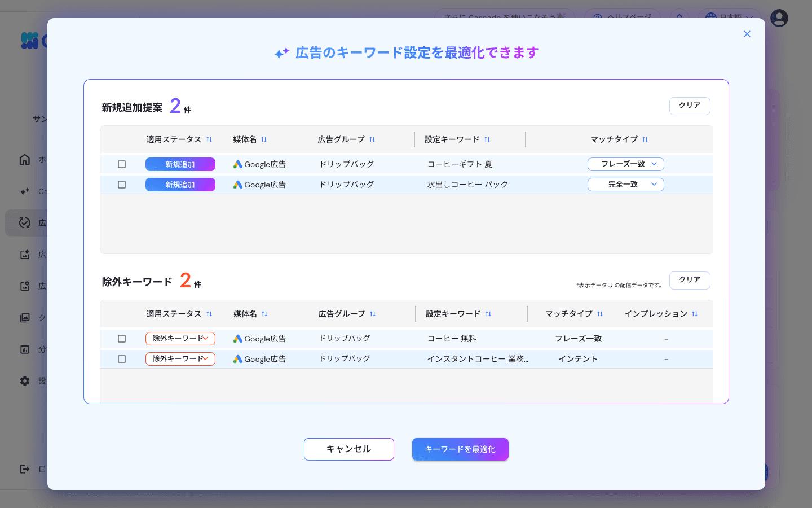The image size is (812, 508).
Task: Click the logout icon in the sidebar
Action: 25,469
